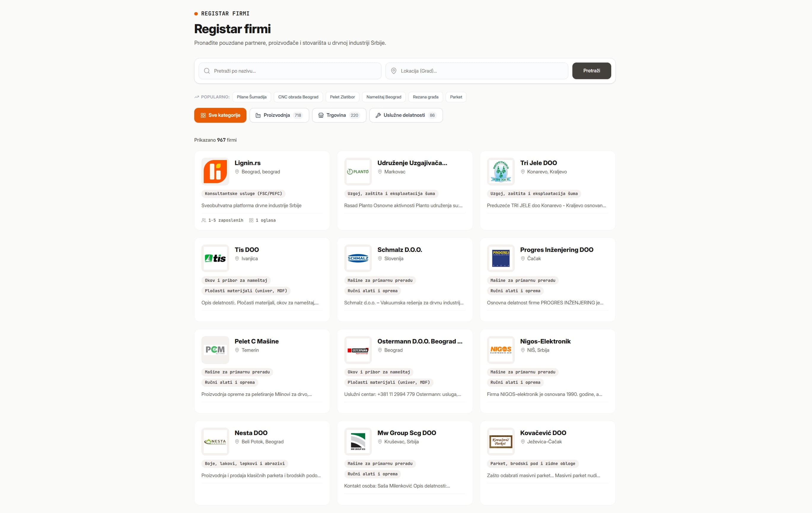Select the Sve kategorije filter chip

220,115
